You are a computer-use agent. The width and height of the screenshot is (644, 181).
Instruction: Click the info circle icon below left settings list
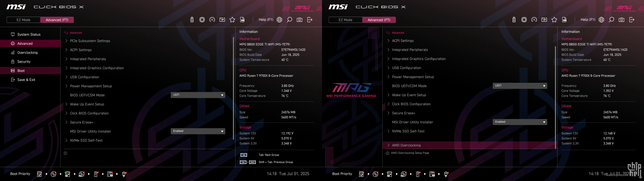(66, 153)
